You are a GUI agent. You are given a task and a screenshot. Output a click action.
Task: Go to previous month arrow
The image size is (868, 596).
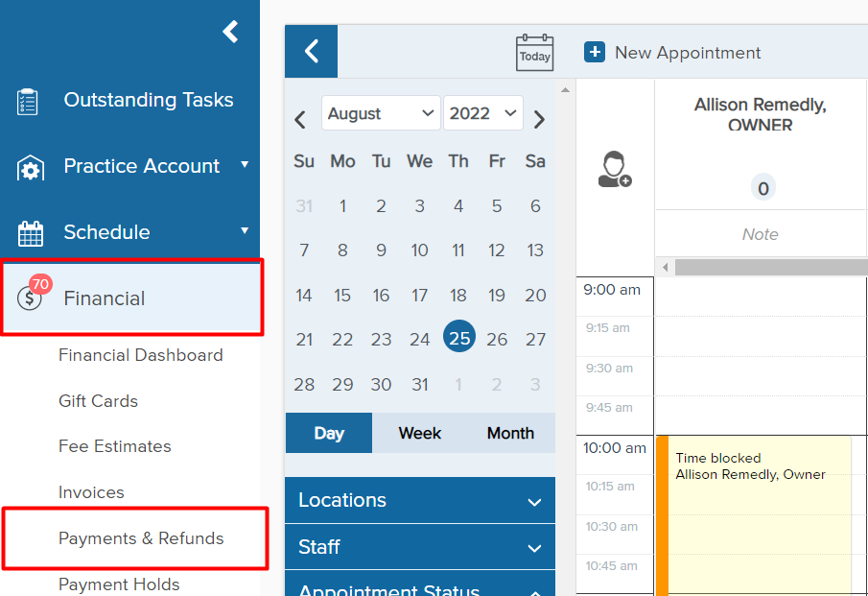300,119
